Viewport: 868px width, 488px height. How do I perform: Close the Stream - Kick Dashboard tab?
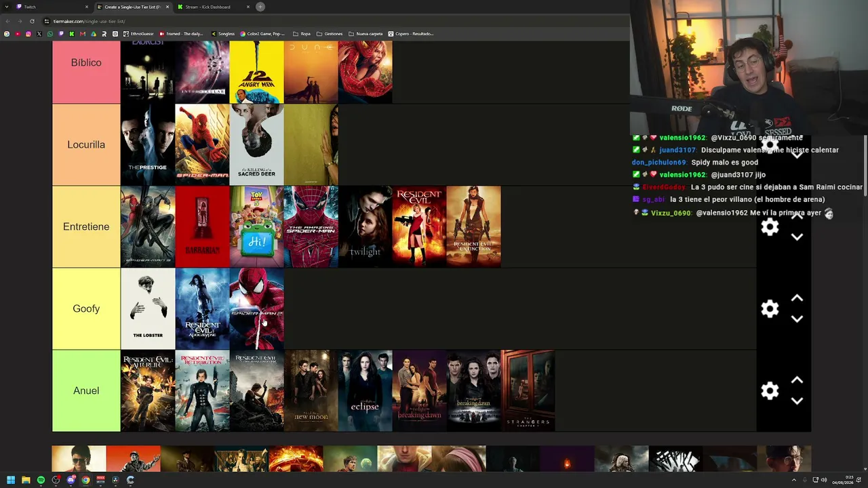pyautogui.click(x=248, y=7)
